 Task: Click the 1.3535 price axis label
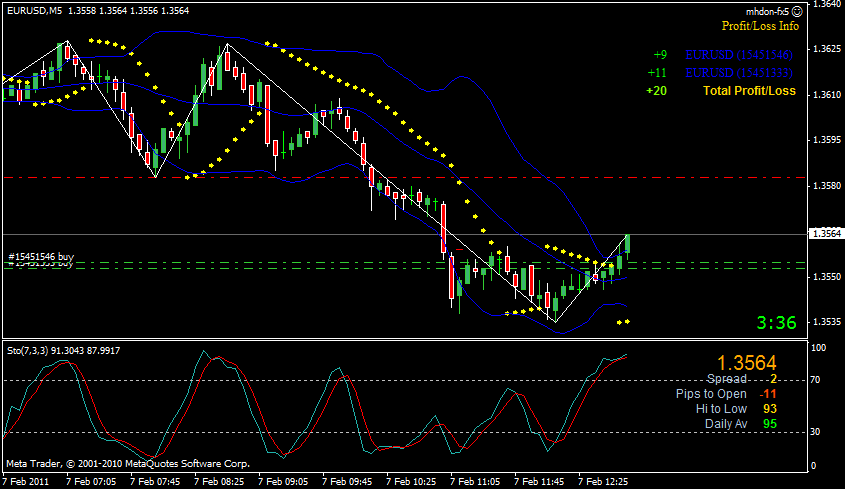coord(826,322)
